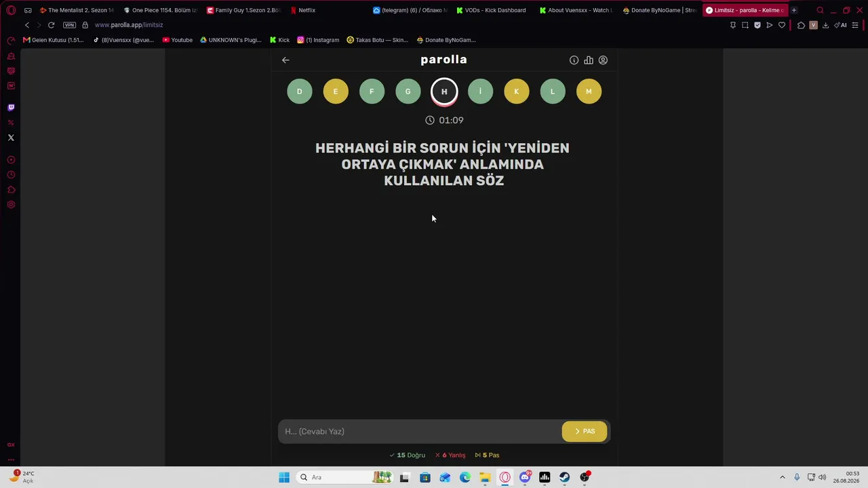Switch to Family Guy 1.Sezon tab
This screenshot has width=868, height=488.
point(243,10)
